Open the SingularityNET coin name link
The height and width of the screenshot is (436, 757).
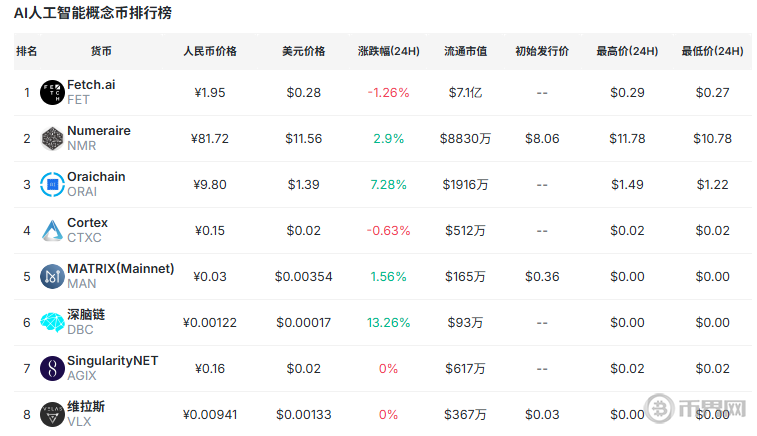112,360
